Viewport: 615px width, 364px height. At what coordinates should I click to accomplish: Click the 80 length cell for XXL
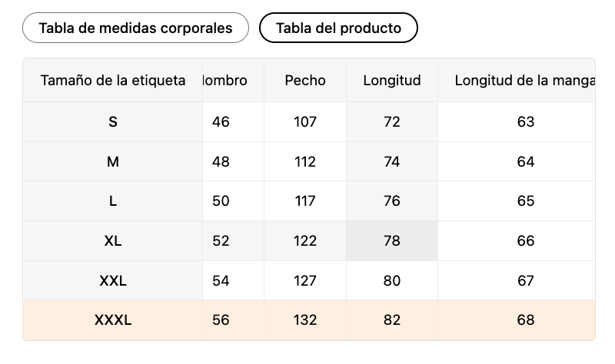click(392, 280)
